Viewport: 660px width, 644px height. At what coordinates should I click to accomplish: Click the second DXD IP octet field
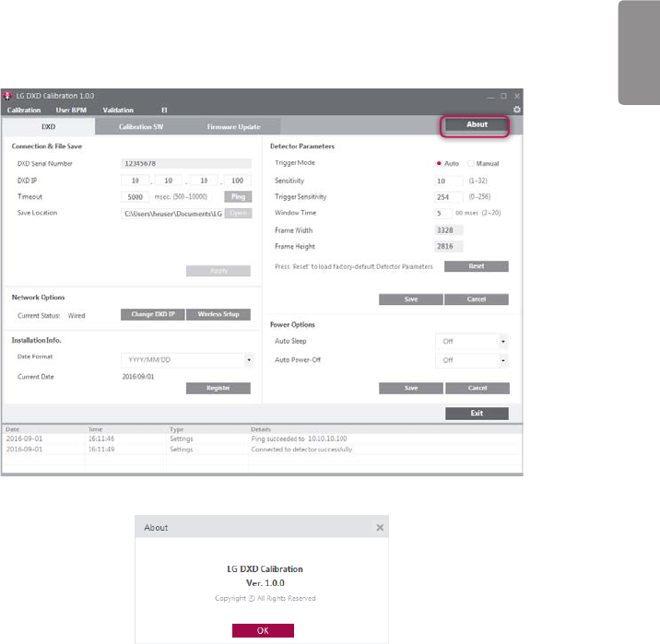pos(169,181)
